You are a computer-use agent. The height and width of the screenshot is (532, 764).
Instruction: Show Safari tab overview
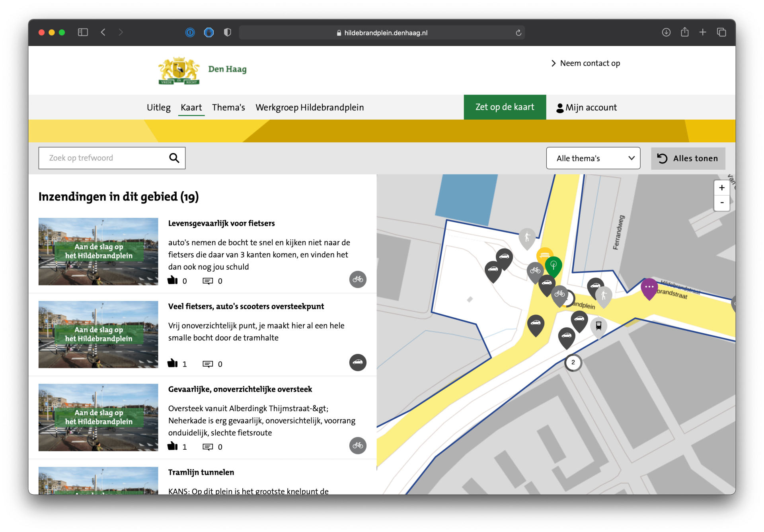(721, 32)
